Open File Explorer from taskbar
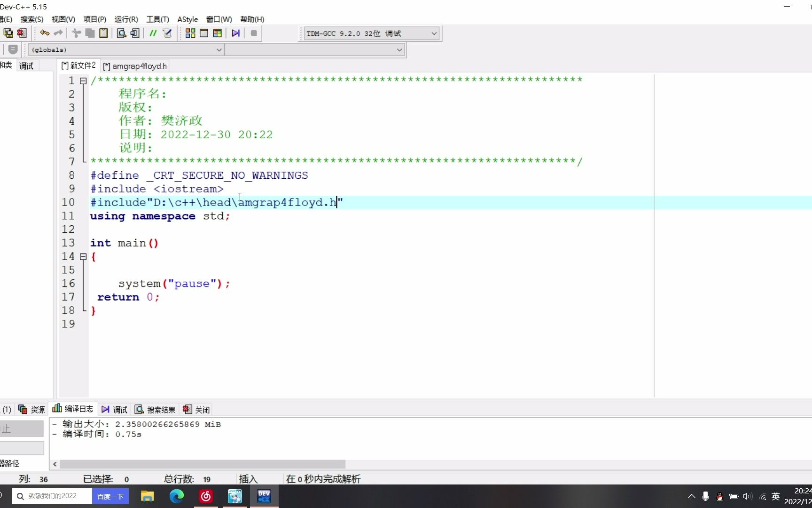Image resolution: width=812 pixels, height=508 pixels. (x=148, y=496)
